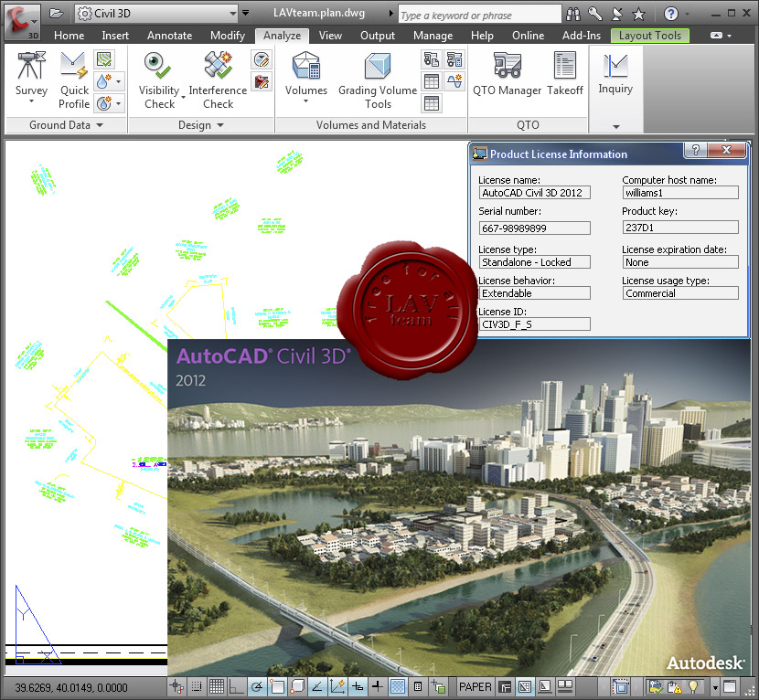Viewport: 759px width, 700px height.
Task: Click the Maximize Viewport icon in status bar
Action: [x=621, y=686]
